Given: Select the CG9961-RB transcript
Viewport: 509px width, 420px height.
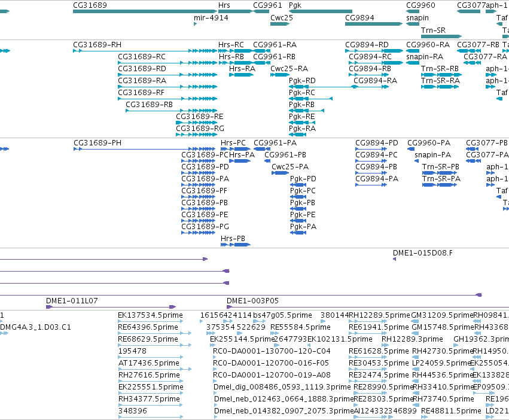Looking at the screenshot, I should click(x=261, y=63).
